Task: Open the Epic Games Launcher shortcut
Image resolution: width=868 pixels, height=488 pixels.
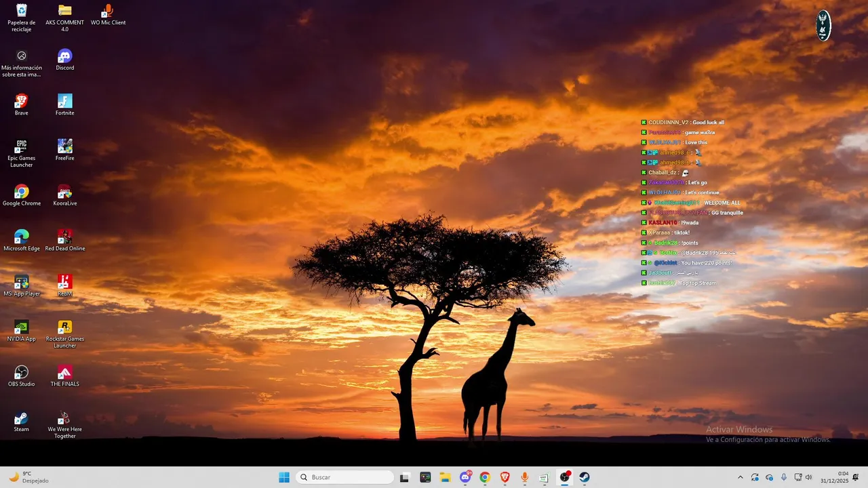Action: coord(22,153)
